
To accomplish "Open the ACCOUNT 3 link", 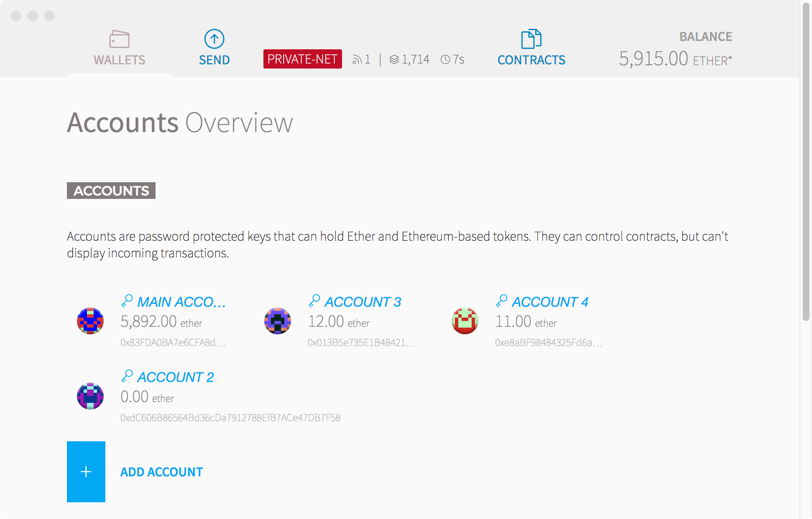I will pyautogui.click(x=363, y=302).
